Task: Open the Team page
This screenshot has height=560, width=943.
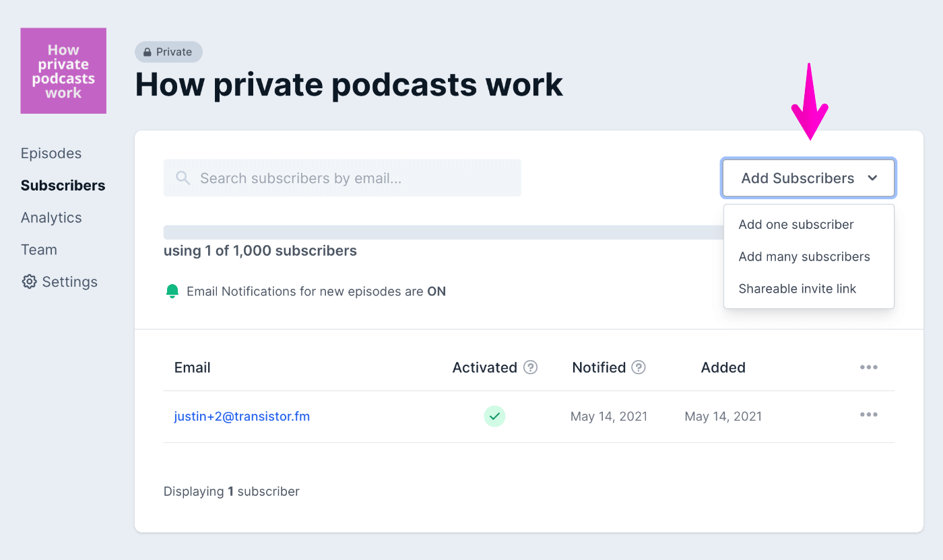Action: (x=39, y=250)
